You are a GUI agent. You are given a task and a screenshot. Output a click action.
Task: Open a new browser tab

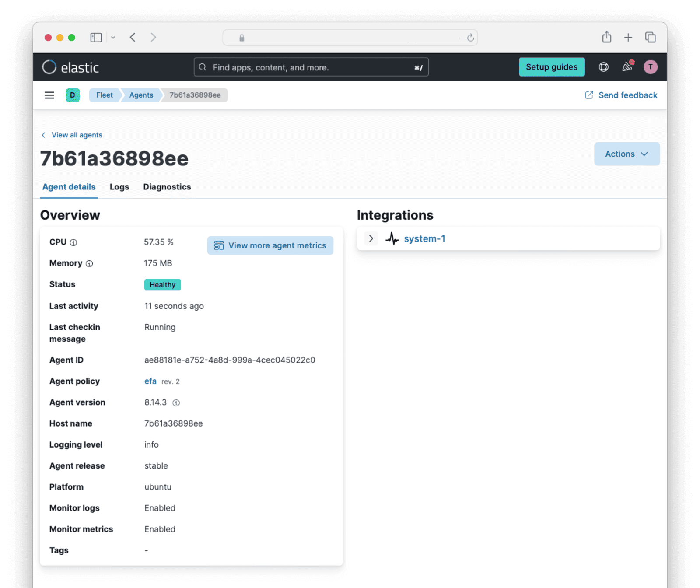click(628, 38)
